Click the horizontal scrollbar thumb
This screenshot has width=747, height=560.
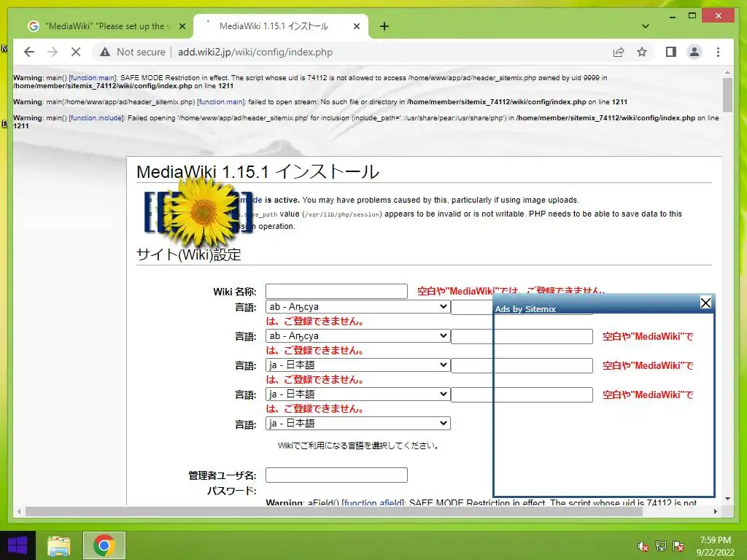pyautogui.click(x=334, y=511)
